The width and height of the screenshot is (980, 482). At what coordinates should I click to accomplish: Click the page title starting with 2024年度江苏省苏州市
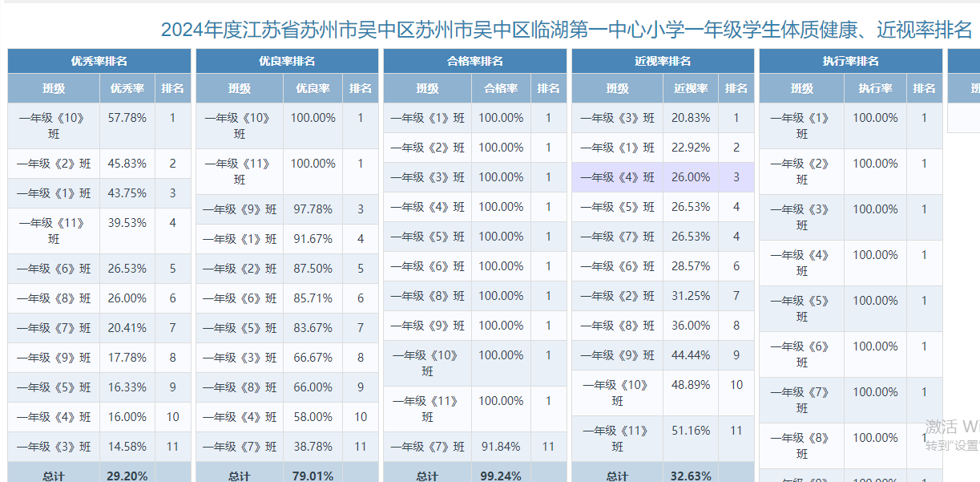[x=567, y=30]
